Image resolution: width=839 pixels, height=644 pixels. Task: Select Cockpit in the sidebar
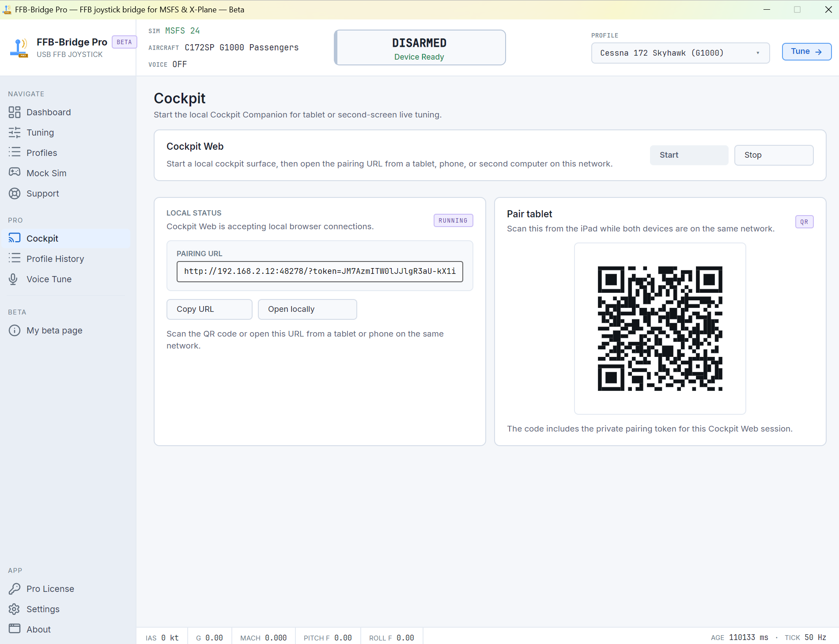66,239
